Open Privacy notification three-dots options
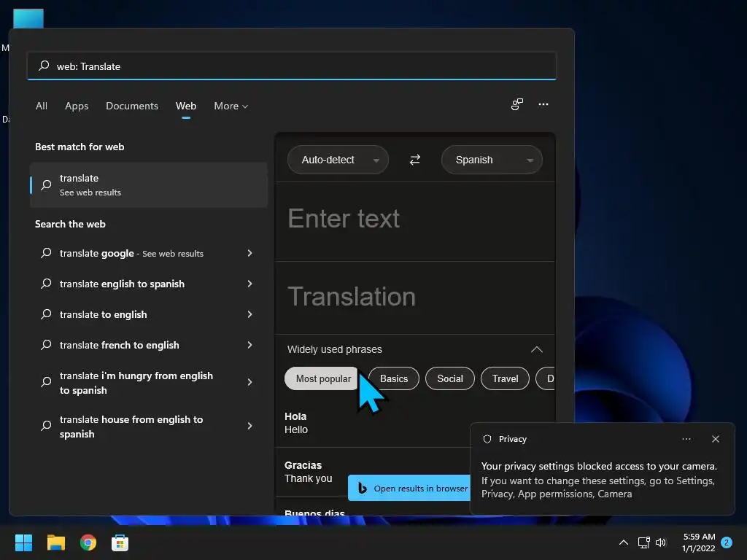Viewport: 747px width, 560px height. coord(686,439)
